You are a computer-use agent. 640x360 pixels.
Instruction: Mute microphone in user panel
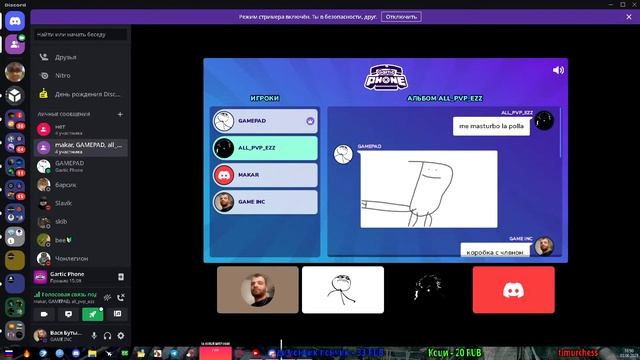tap(94, 336)
